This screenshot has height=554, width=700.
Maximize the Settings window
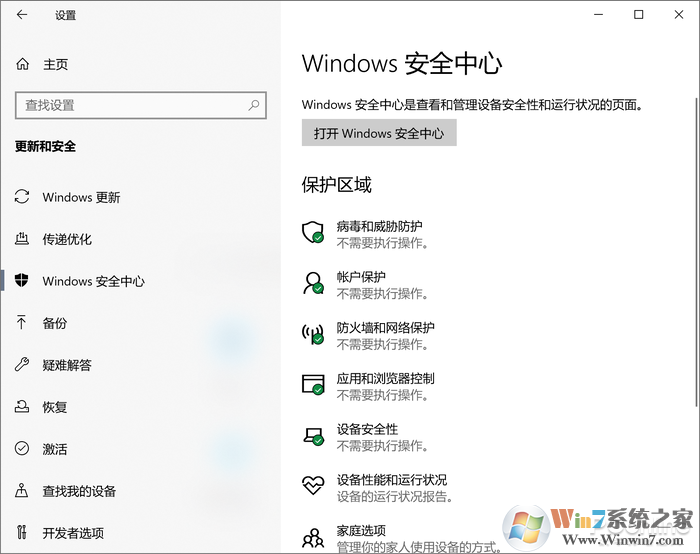(639, 15)
